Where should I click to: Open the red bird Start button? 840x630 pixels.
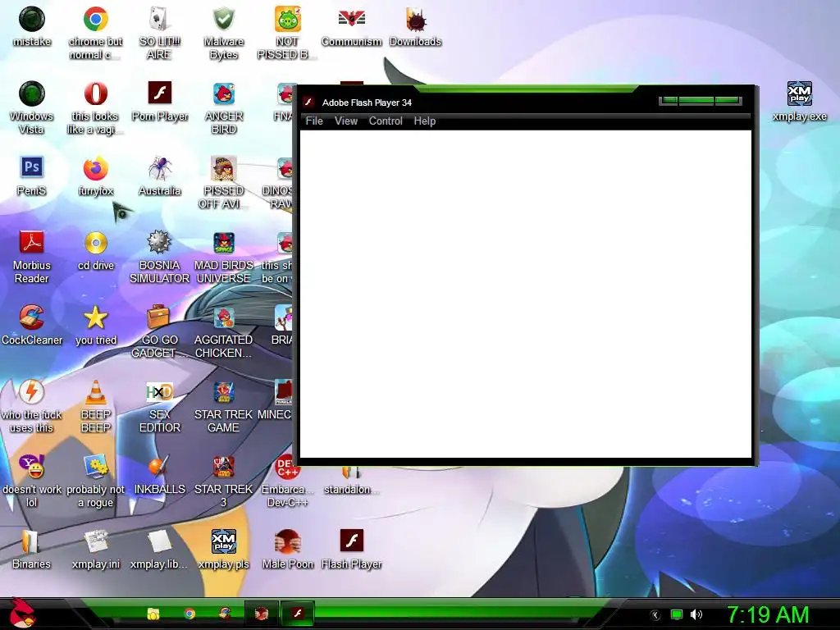[21, 614]
